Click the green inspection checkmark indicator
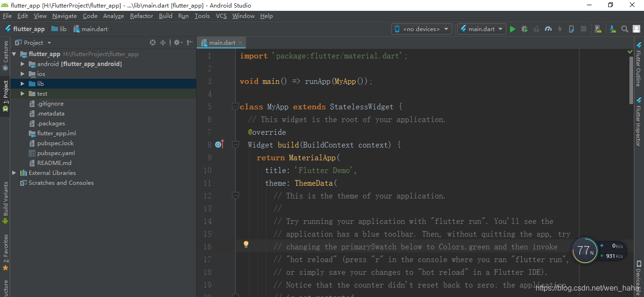Viewport: 644px width, 297px height. pos(630,51)
